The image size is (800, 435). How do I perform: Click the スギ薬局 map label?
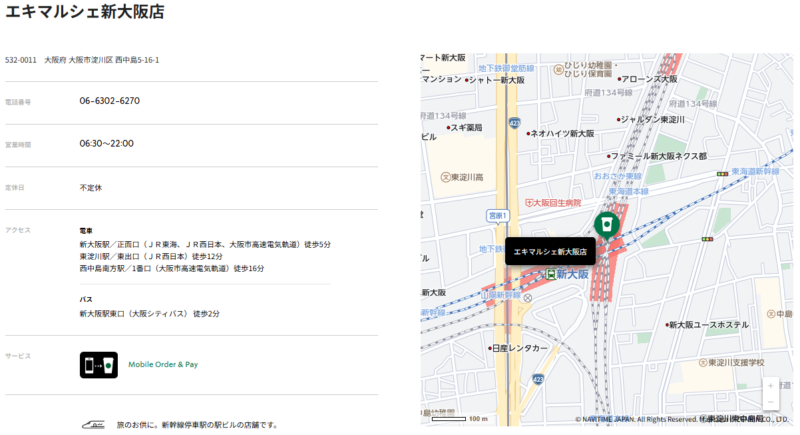pyautogui.click(x=466, y=127)
